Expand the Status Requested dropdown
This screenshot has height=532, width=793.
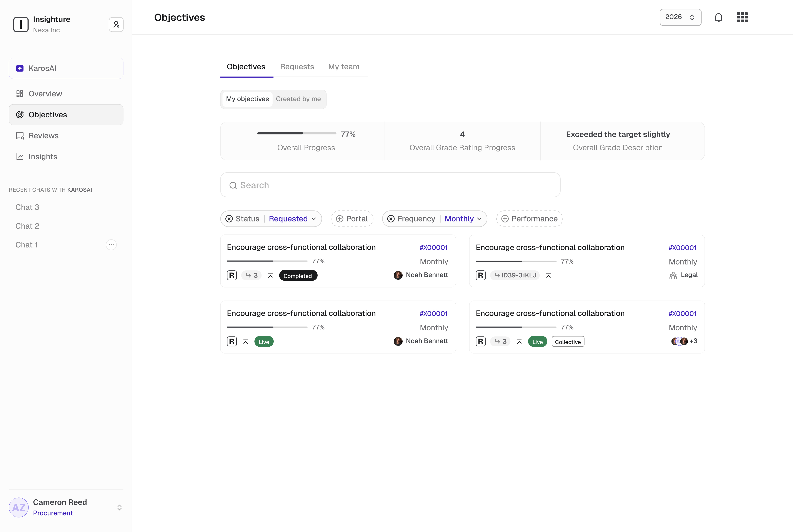(x=293, y=219)
